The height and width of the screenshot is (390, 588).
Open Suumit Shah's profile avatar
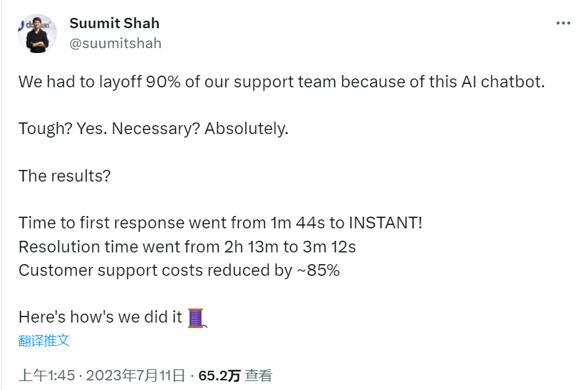coord(36,33)
